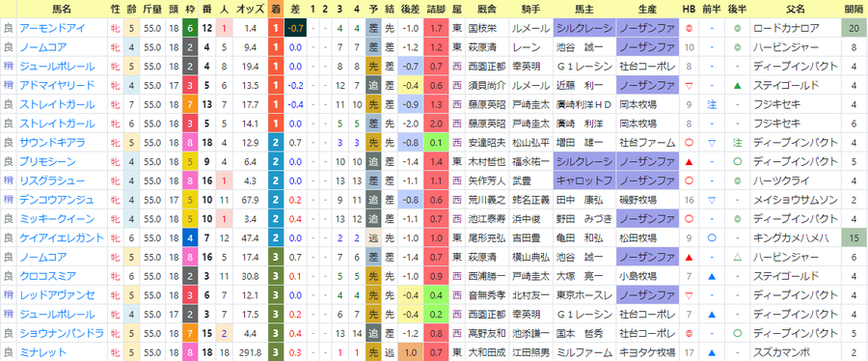Click jockey name 武豊

[521, 181]
